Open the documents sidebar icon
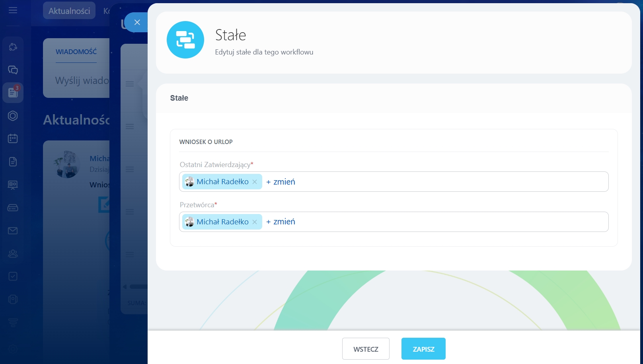Viewport: 643px width, 364px height. [x=13, y=162]
